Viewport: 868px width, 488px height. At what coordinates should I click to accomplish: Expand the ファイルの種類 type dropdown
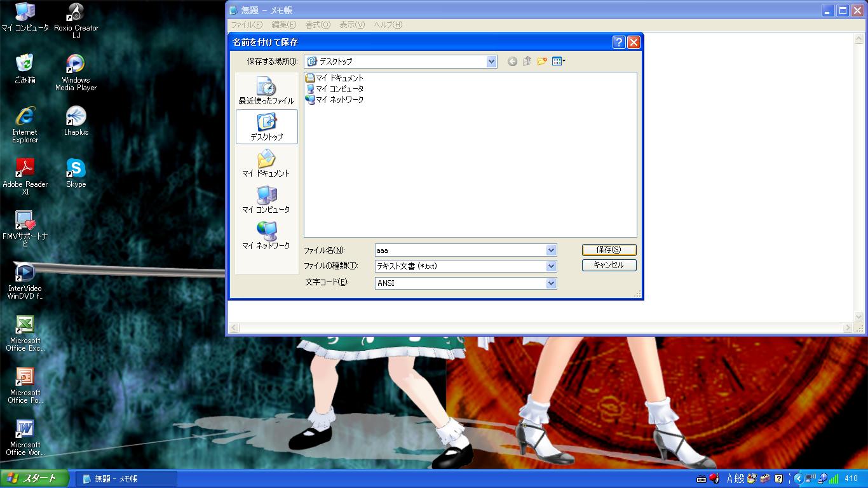pos(551,266)
